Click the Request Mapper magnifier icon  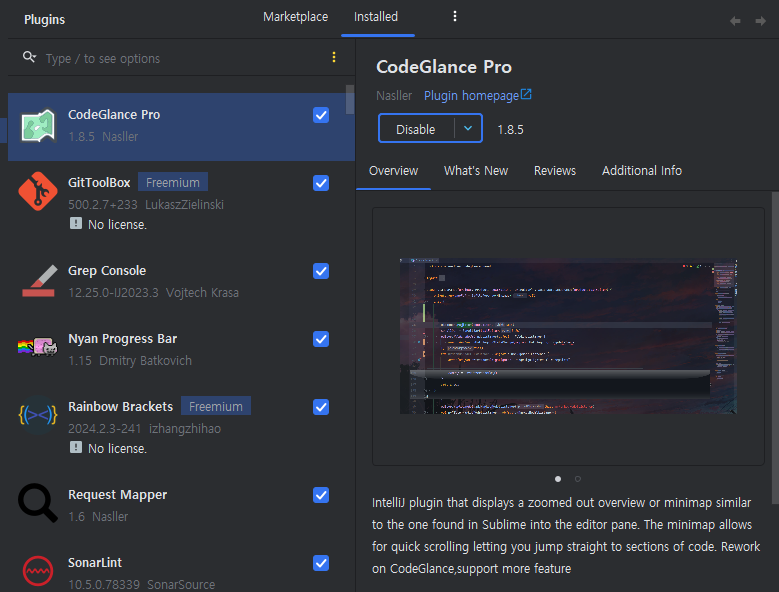[x=38, y=503]
